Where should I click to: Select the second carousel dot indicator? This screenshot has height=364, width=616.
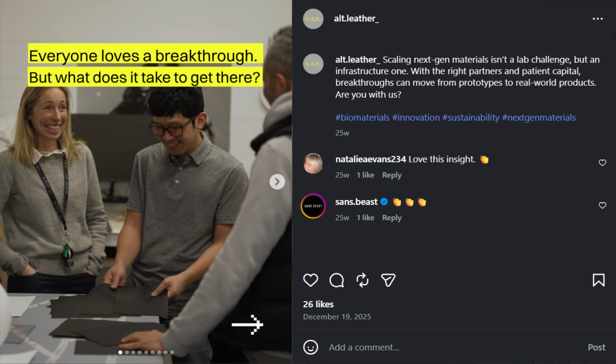[127, 352]
